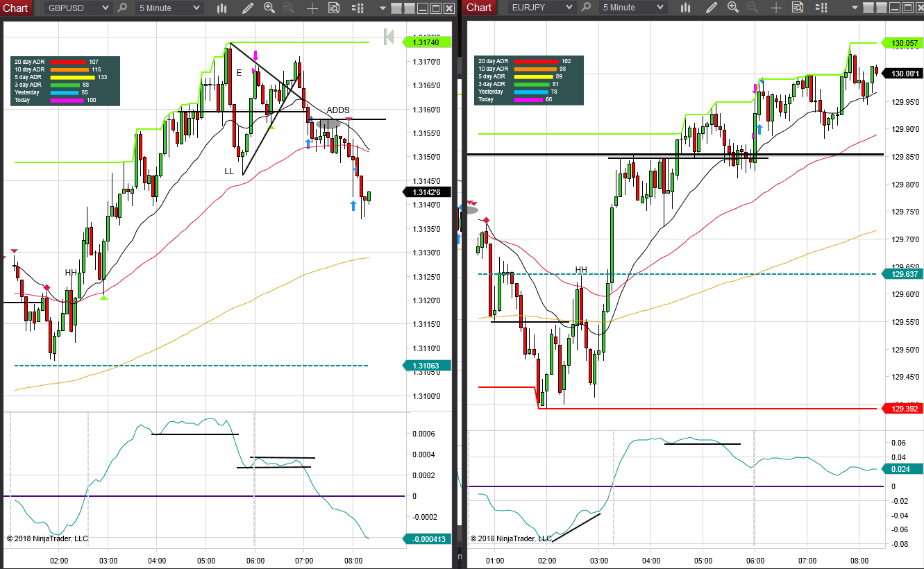Click the 1.3142'6 current price marker
This screenshot has width=924, height=569.
coord(426,192)
